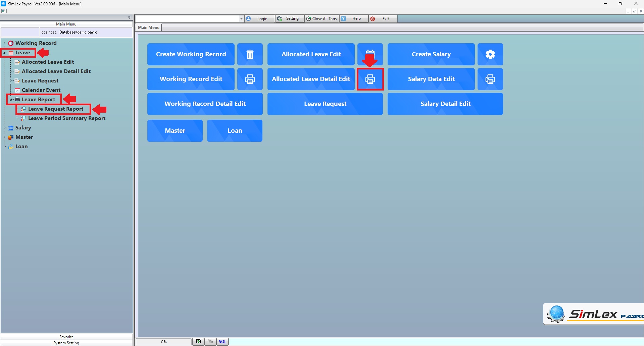Collapse the Leave tree node
The width and height of the screenshot is (644, 346).
click(x=5, y=53)
